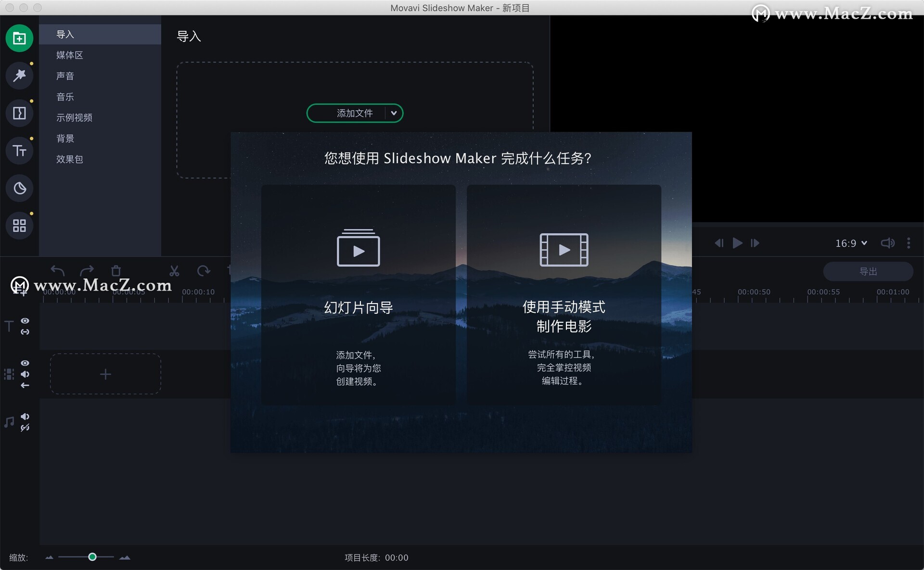Toggle titles track link icon
Viewport: 924px width, 570px height.
pyautogui.click(x=25, y=332)
